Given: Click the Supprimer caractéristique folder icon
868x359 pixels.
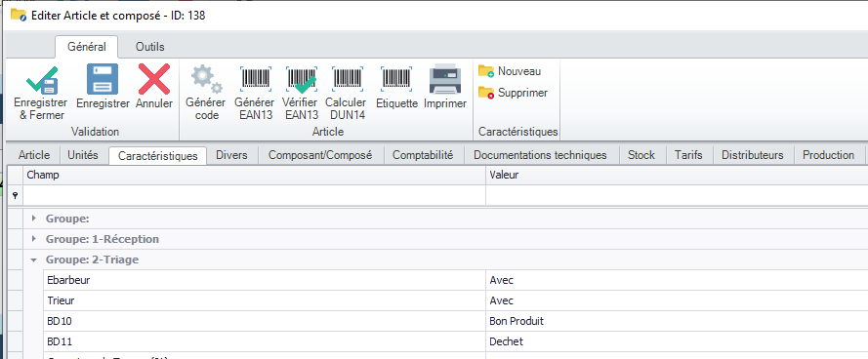Looking at the screenshot, I should tap(486, 93).
